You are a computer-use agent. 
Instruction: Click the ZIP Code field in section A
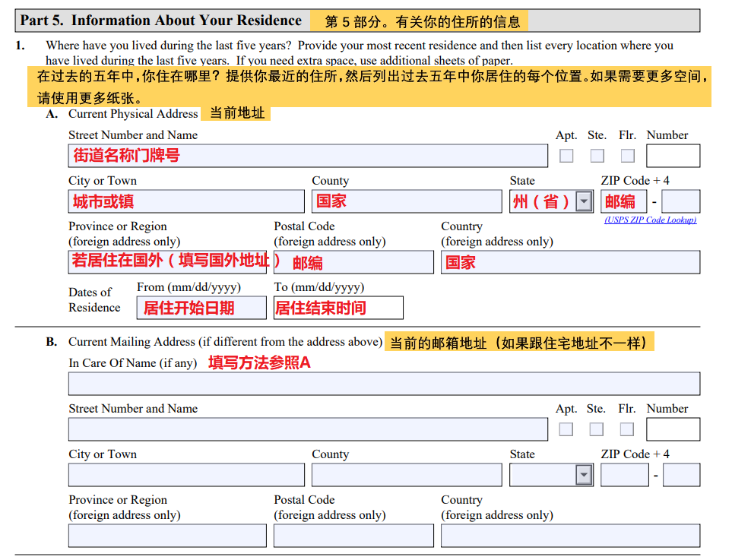624,201
